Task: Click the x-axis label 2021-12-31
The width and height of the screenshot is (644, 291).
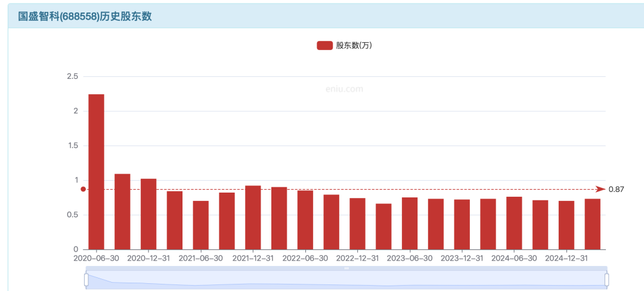Action: coord(253,259)
